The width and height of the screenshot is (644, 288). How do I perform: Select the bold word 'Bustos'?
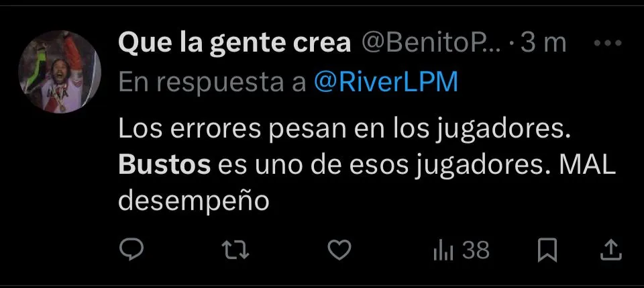pyautogui.click(x=164, y=165)
